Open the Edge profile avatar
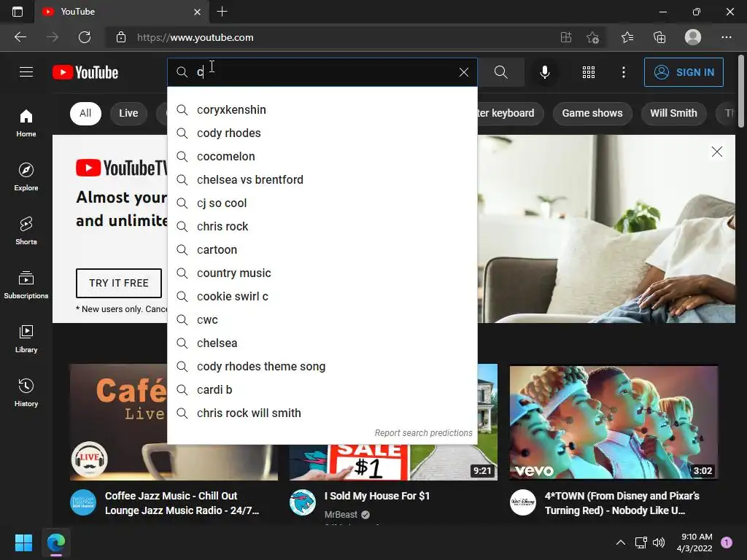Screen dimensions: 747x560 click(692, 37)
